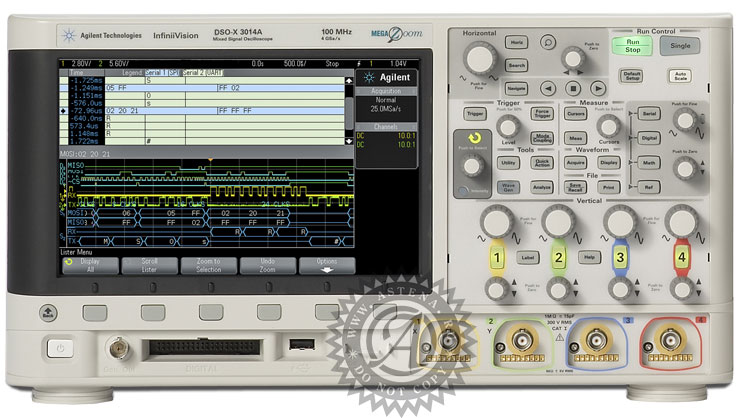Screen dimensions: 740x418
Task: Select lister row -1.249ms
Action: (202, 88)
